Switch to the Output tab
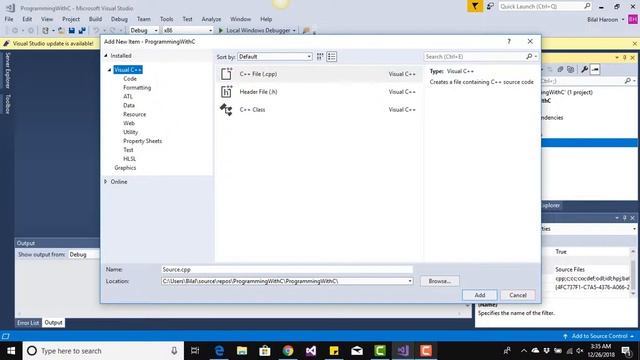 [x=53, y=322]
